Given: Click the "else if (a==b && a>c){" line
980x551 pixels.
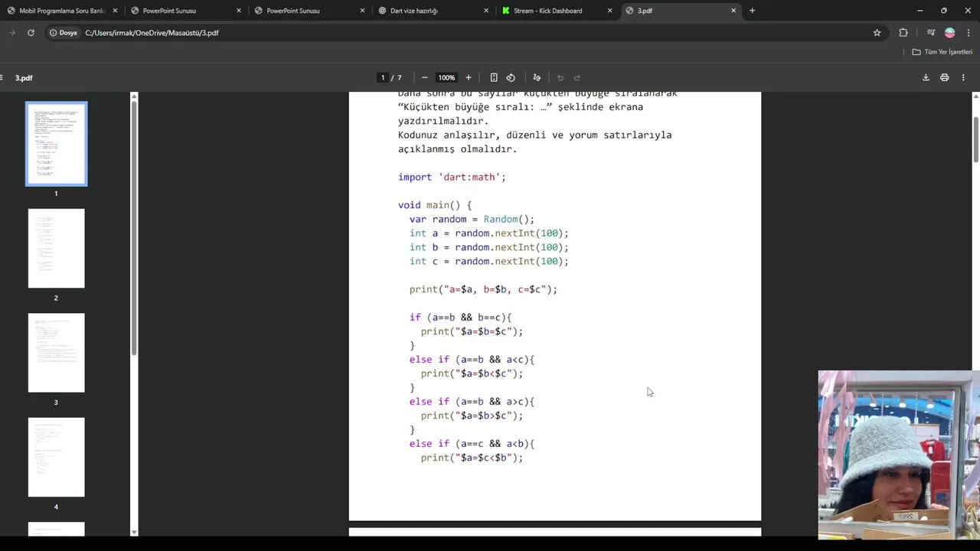Looking at the screenshot, I should [472, 401].
